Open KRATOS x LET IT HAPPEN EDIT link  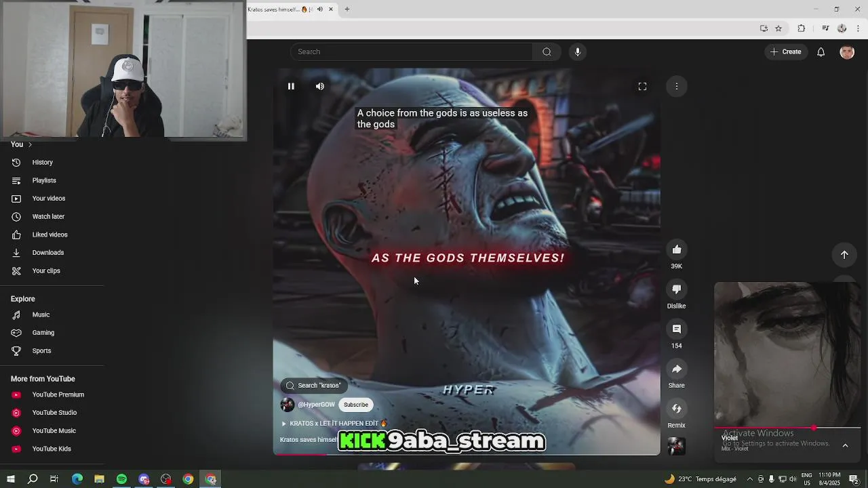pyautogui.click(x=334, y=424)
